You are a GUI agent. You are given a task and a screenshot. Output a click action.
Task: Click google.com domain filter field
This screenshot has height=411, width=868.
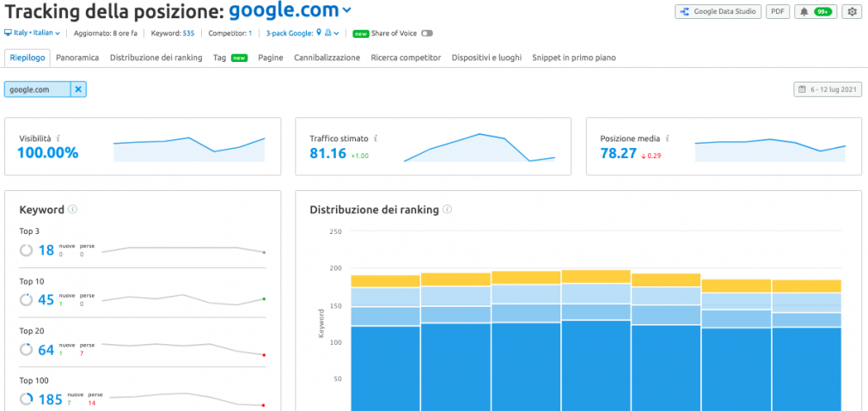pos(37,89)
